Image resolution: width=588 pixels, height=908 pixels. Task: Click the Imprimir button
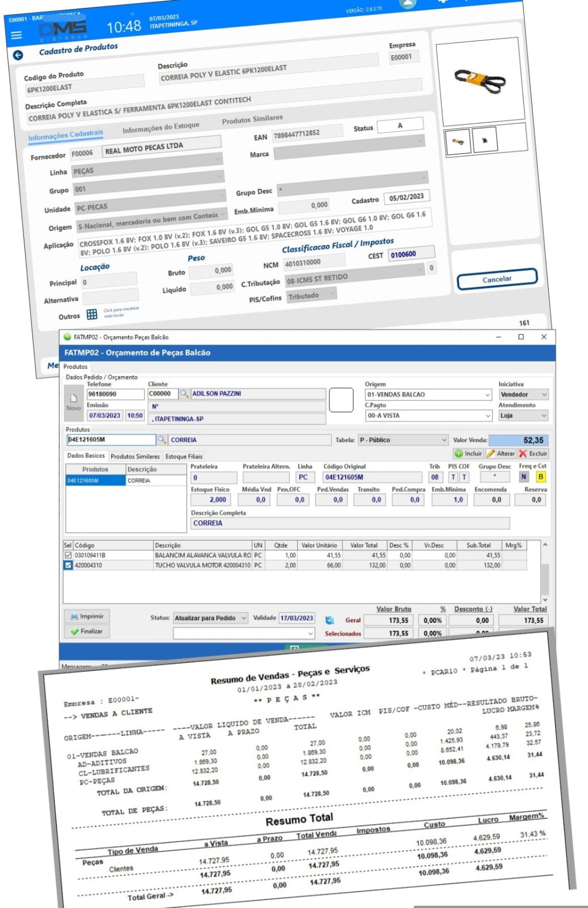tap(87, 616)
